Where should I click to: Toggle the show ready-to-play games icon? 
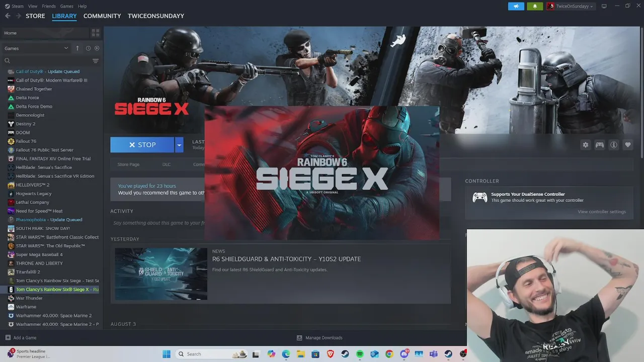click(97, 48)
